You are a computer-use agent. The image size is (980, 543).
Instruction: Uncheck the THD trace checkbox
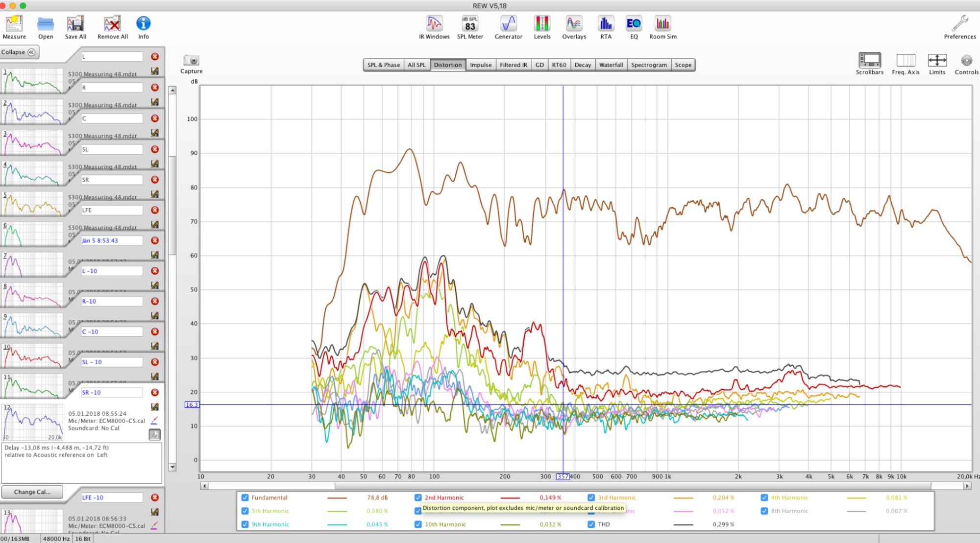[591, 524]
